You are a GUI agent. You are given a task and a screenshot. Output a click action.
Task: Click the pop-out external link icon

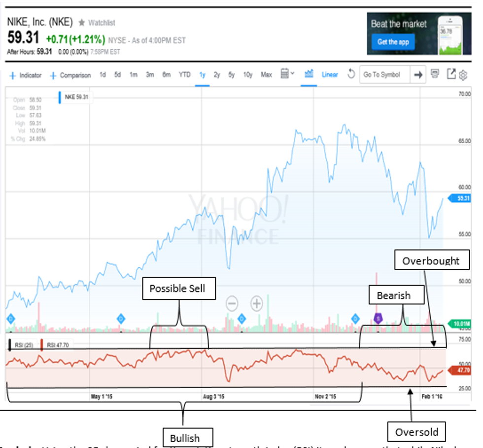450,74
